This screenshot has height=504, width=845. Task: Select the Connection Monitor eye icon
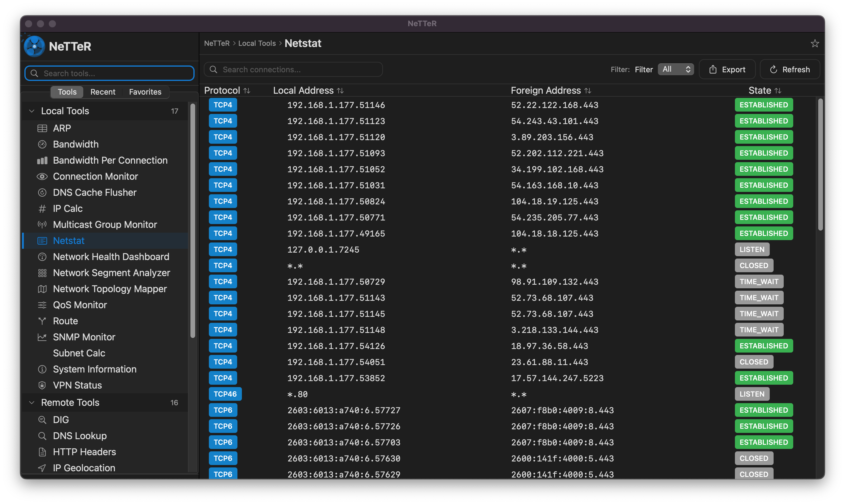42,177
